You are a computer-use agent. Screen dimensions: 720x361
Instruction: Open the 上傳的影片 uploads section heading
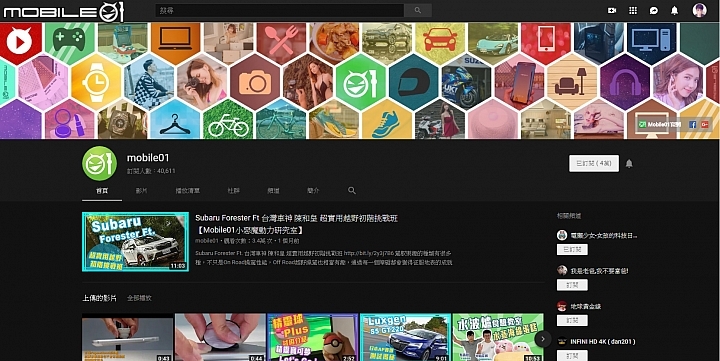[x=99, y=298]
